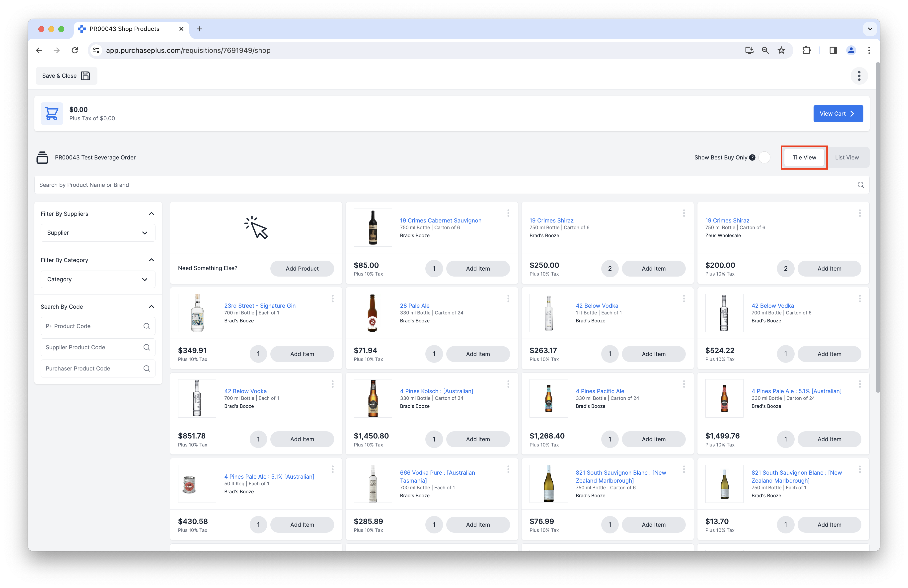Select Tile View tab

(804, 157)
